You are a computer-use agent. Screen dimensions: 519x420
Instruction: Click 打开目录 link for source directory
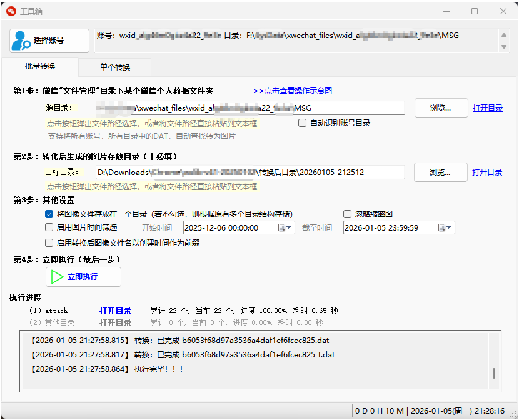(x=488, y=107)
